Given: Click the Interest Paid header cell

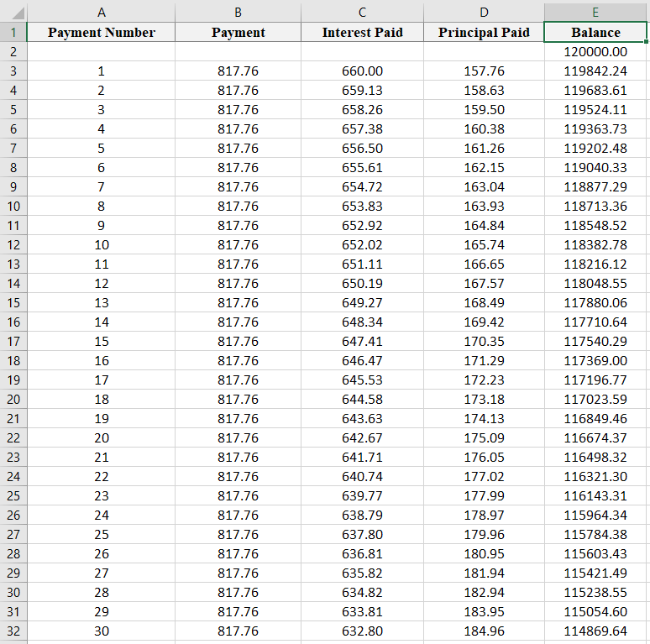Looking at the screenshot, I should coord(362,32).
